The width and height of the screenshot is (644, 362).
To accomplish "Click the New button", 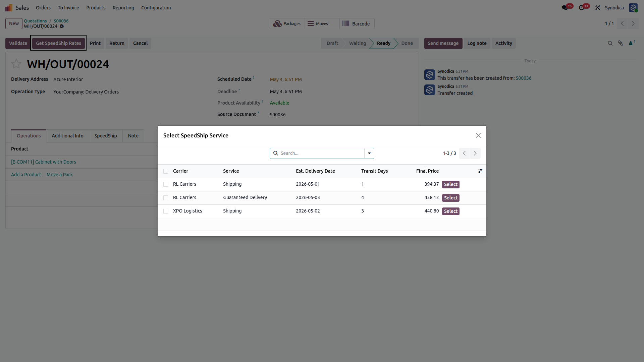I will pyautogui.click(x=14, y=23).
